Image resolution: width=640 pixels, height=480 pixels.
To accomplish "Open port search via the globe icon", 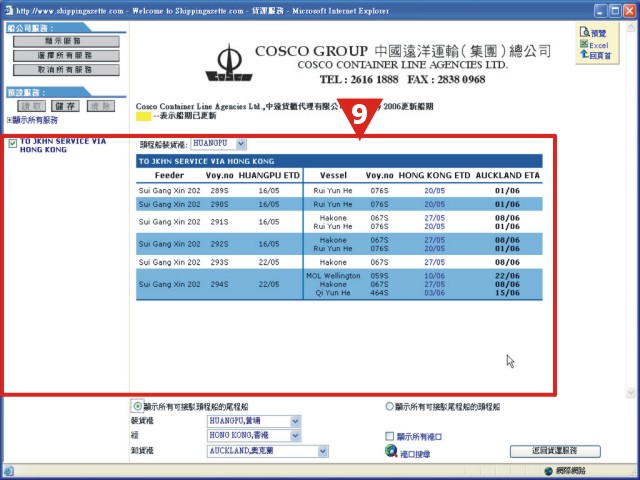I will pos(391,451).
